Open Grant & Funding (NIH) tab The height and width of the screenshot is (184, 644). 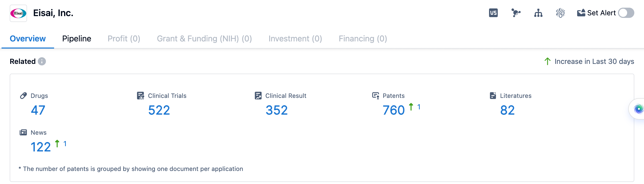[x=204, y=39]
